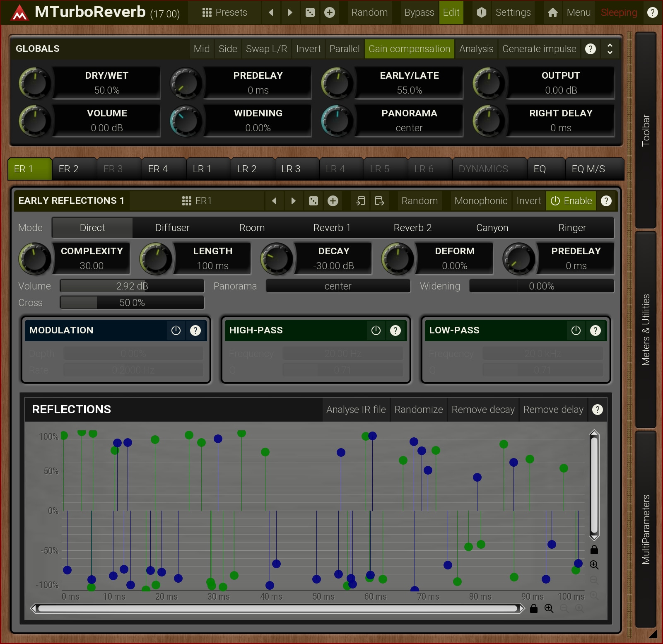Toggle Gain compensation in Globals
Image resolution: width=663 pixels, height=644 pixels.
(x=409, y=49)
